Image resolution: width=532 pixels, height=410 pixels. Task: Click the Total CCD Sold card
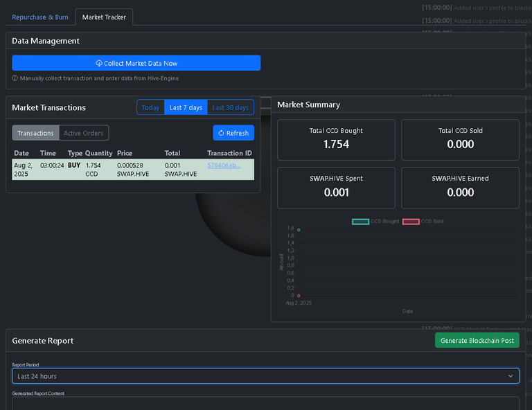pos(460,140)
